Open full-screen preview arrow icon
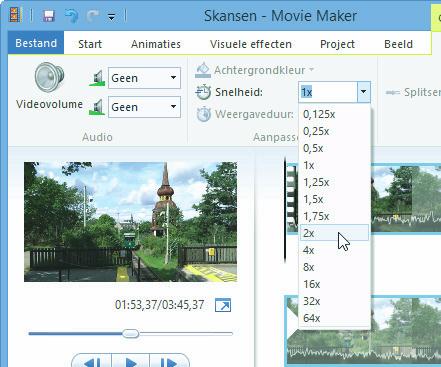This screenshot has width=441, height=367. (223, 305)
